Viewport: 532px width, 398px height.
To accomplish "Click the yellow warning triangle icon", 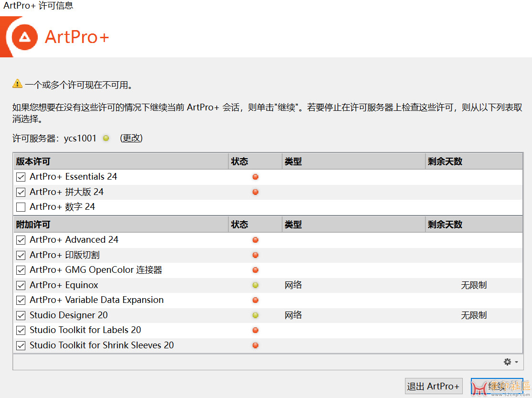I will [x=18, y=84].
